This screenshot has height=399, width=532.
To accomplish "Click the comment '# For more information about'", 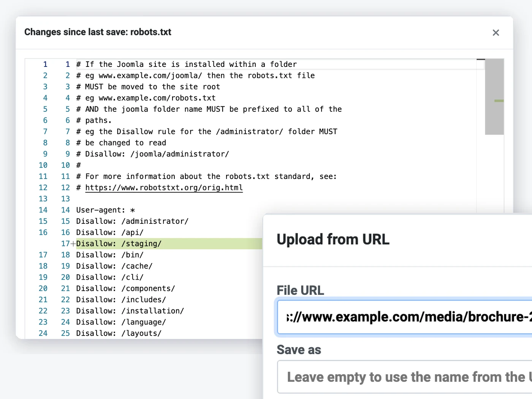I will pyautogui.click(x=206, y=176).
